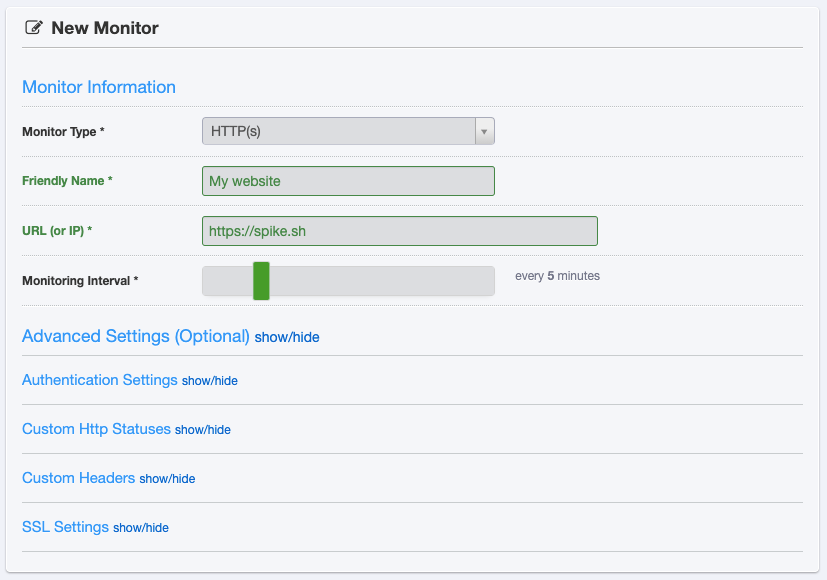The width and height of the screenshot is (827, 580).
Task: Click the URL (or IP) text field
Action: click(x=399, y=231)
